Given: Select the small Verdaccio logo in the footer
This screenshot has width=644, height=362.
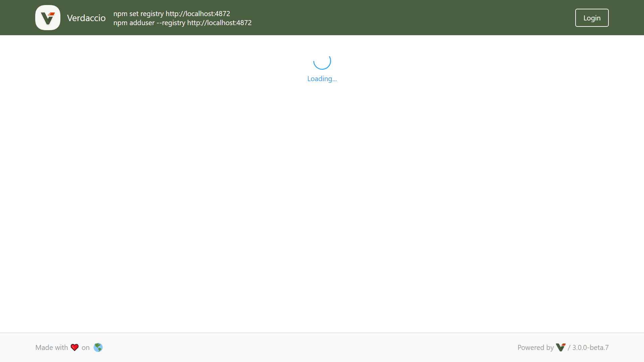Looking at the screenshot, I should click(560, 348).
